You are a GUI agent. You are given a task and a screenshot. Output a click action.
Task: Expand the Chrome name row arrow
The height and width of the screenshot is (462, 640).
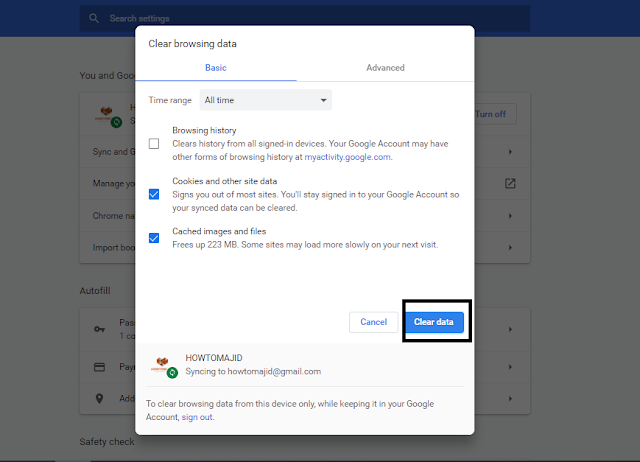(x=510, y=215)
